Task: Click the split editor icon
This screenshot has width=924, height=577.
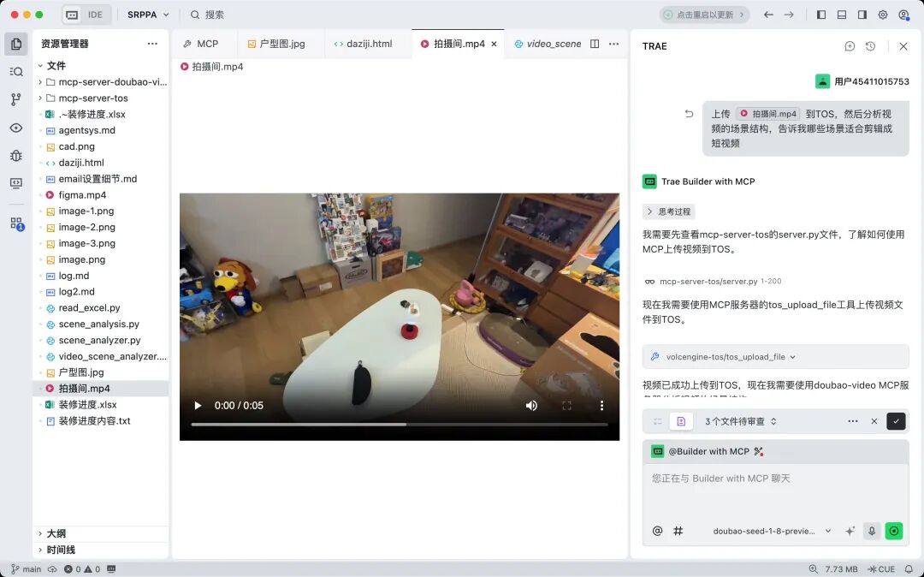Action: pos(595,44)
